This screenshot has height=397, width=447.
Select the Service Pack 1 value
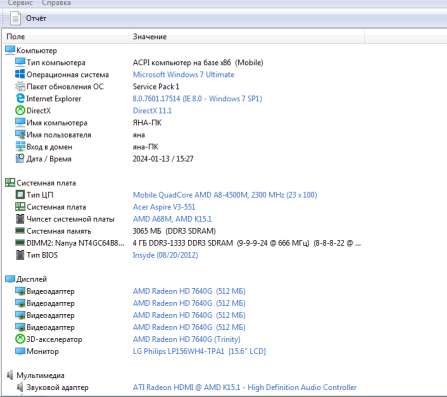click(x=156, y=87)
